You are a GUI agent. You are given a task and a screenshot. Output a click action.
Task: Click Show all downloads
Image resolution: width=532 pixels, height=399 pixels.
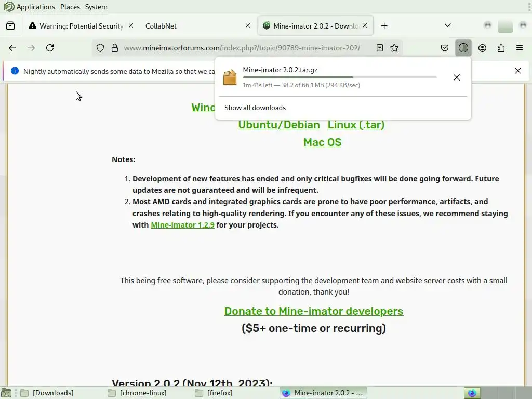(x=255, y=108)
